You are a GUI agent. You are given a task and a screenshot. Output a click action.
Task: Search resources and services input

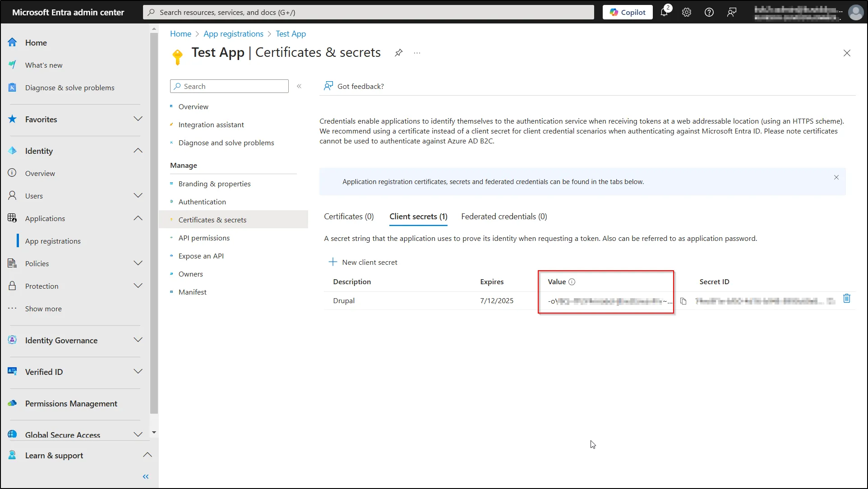[x=368, y=12]
